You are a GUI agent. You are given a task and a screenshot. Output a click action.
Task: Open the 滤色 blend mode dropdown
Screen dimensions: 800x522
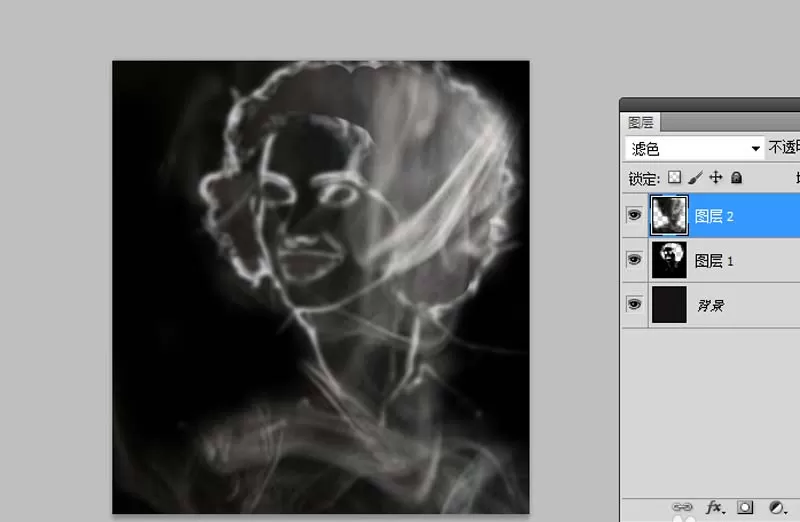[694, 148]
